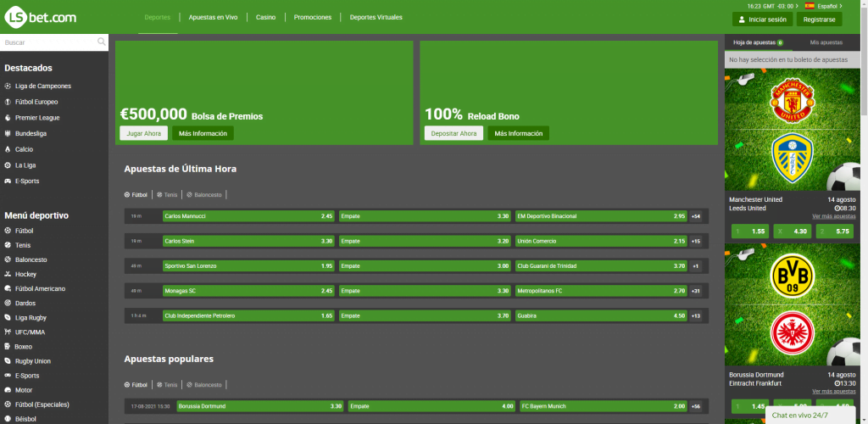This screenshot has width=868, height=424.
Task: Click the Premier League icon under Destacados
Action: (8, 118)
